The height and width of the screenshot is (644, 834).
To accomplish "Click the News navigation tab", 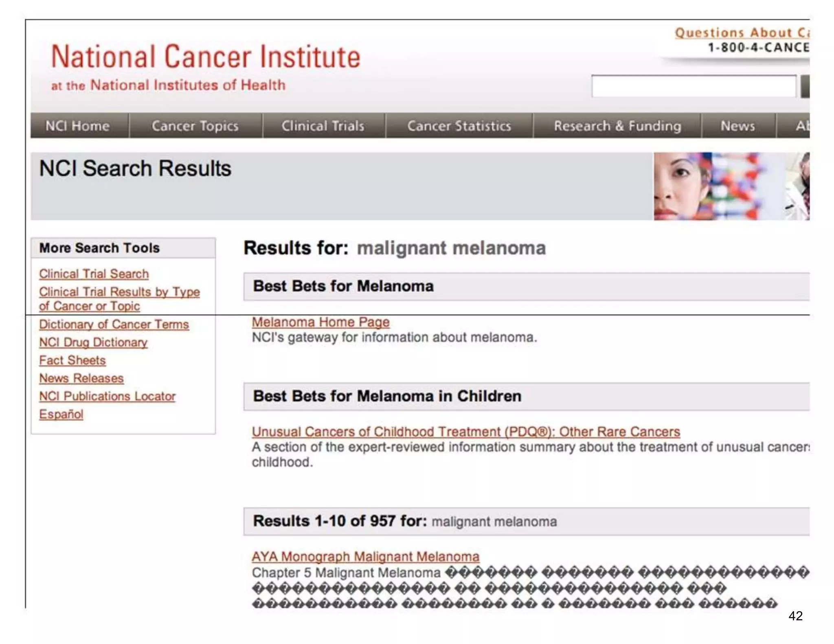I will point(737,126).
